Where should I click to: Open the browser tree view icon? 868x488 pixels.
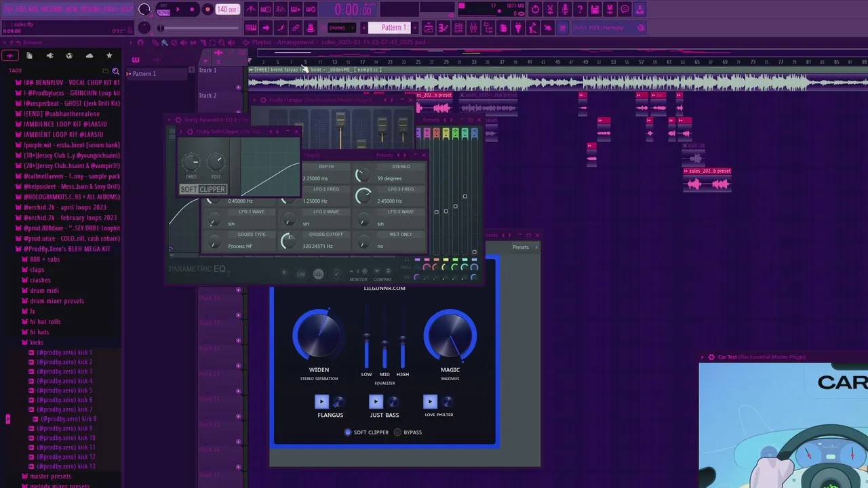tap(488, 28)
